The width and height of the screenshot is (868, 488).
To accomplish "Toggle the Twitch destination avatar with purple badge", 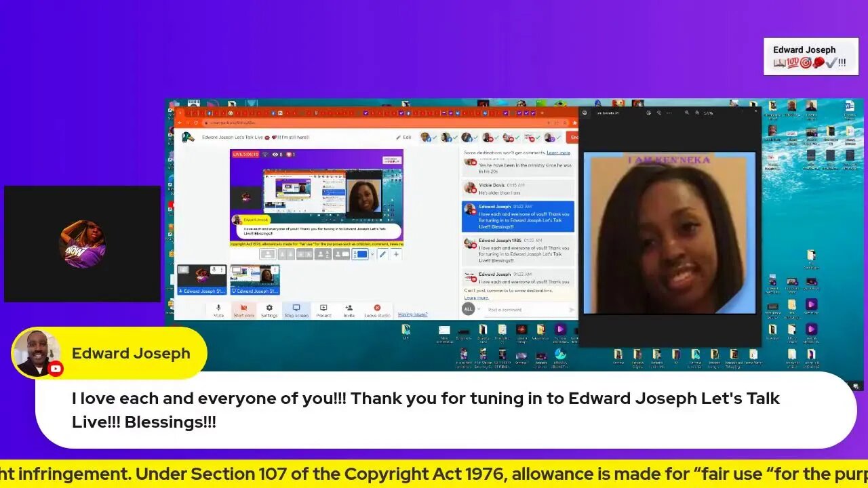I will click(549, 138).
